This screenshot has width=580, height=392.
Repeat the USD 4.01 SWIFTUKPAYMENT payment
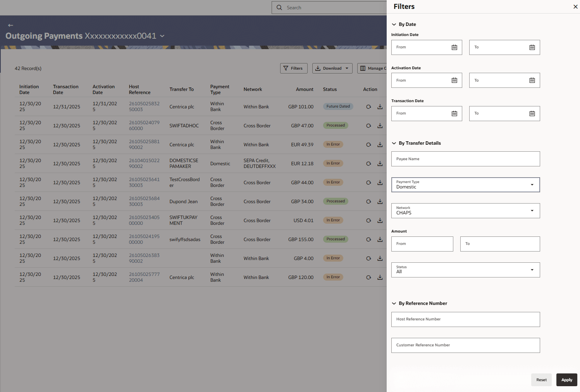(368, 221)
